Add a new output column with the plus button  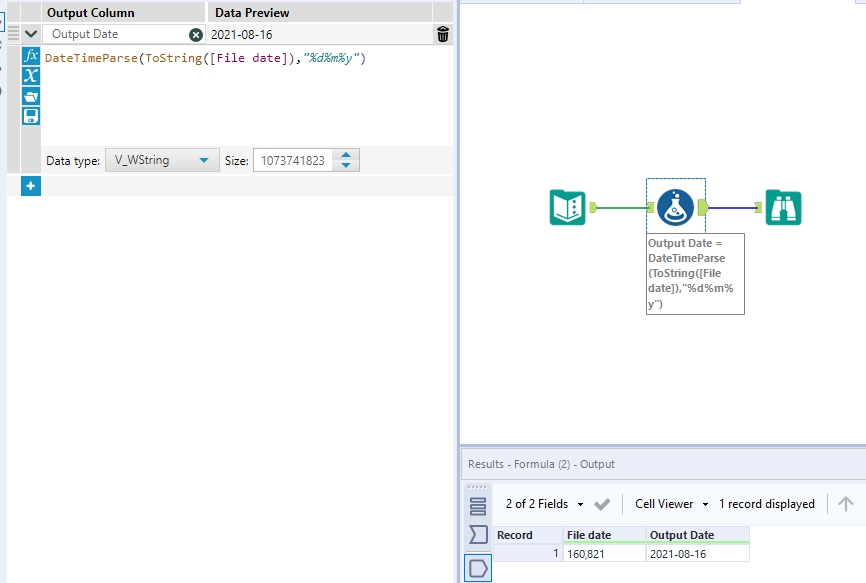(30, 185)
